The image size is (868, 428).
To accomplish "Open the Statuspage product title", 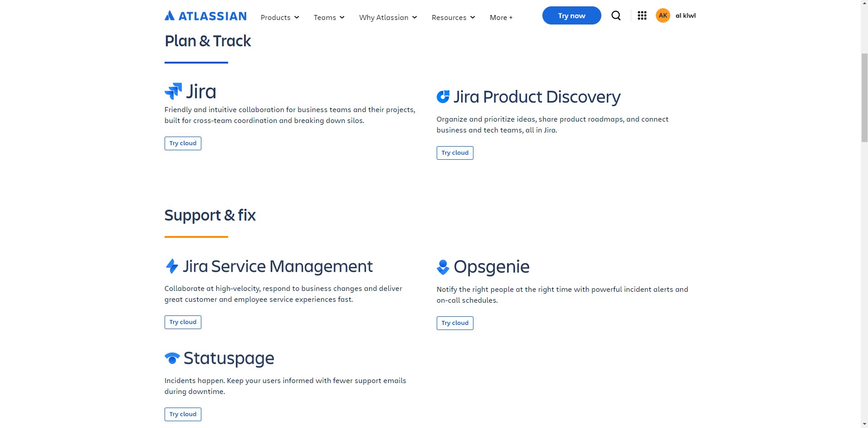I will 229,359.
